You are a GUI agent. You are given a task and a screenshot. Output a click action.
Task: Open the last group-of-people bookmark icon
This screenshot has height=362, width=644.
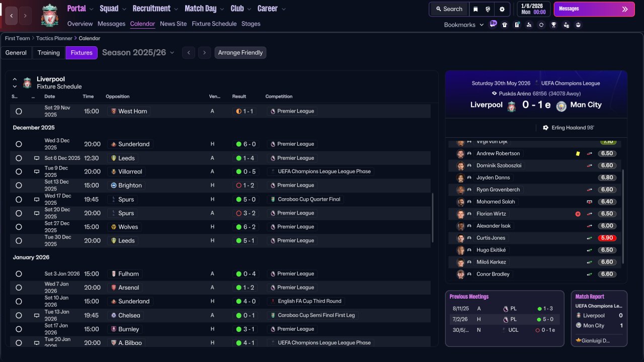coord(578,25)
